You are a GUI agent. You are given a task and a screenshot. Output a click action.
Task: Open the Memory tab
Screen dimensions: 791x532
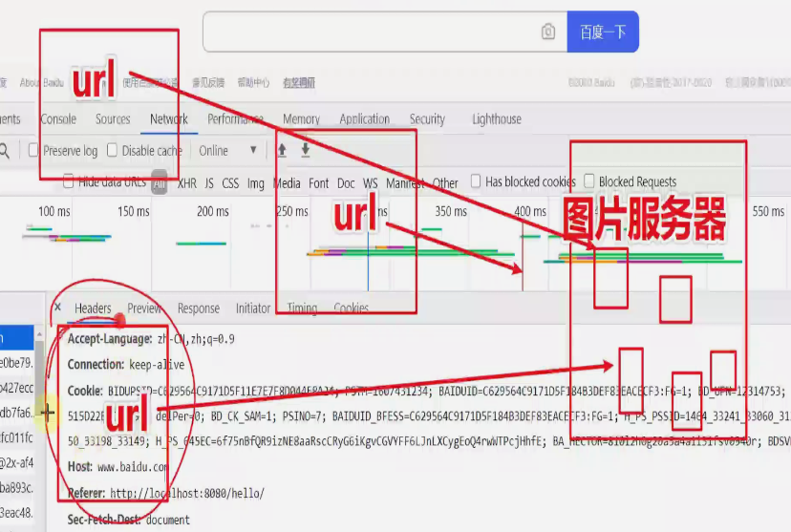[x=301, y=119]
